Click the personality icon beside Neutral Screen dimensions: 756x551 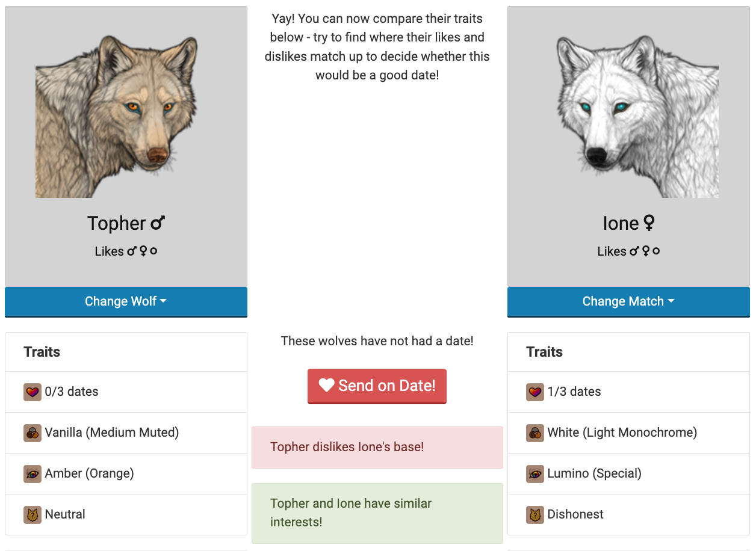coord(32,515)
